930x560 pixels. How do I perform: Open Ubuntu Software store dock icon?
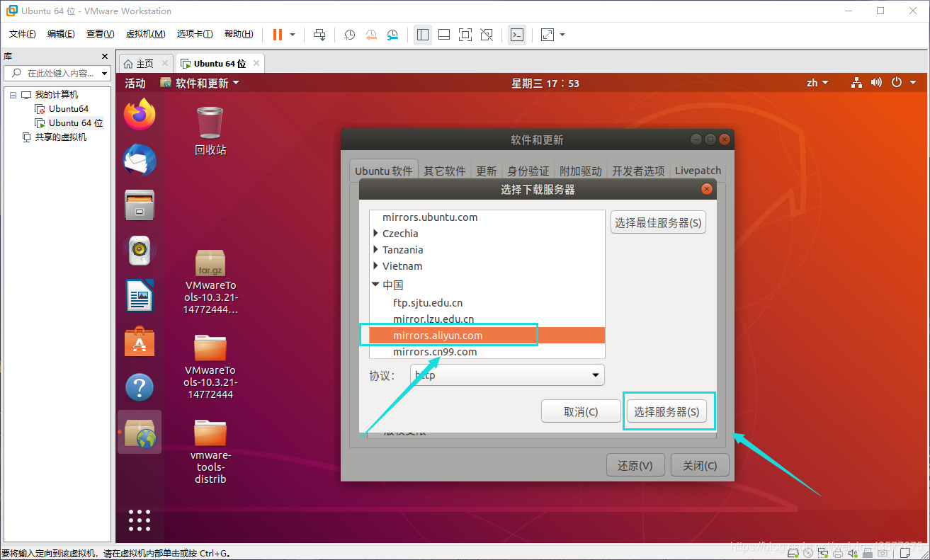[x=140, y=341]
